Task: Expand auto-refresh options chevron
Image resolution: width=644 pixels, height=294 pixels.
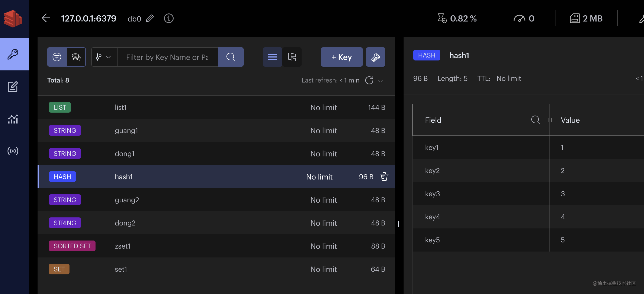Action: coord(380,81)
